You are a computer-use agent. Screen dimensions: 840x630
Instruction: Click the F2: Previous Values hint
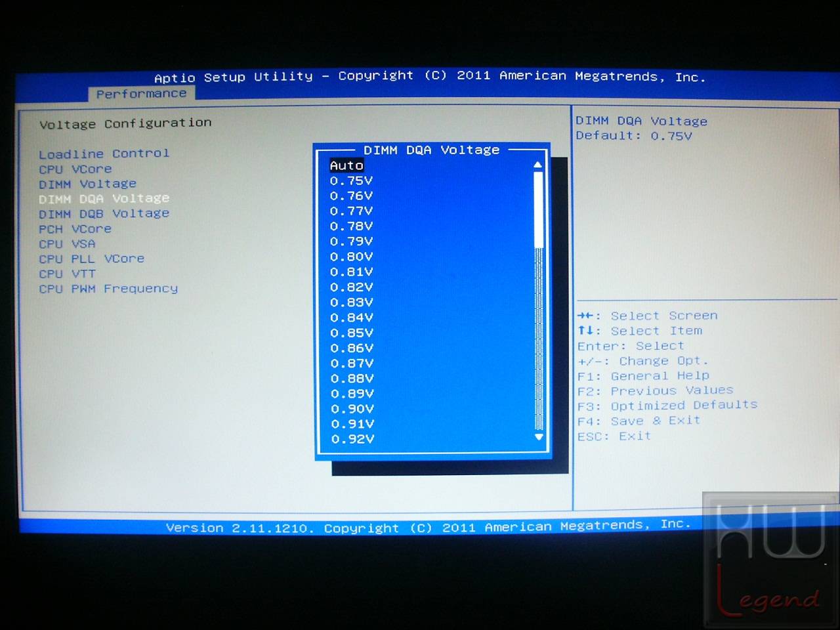coord(655,390)
